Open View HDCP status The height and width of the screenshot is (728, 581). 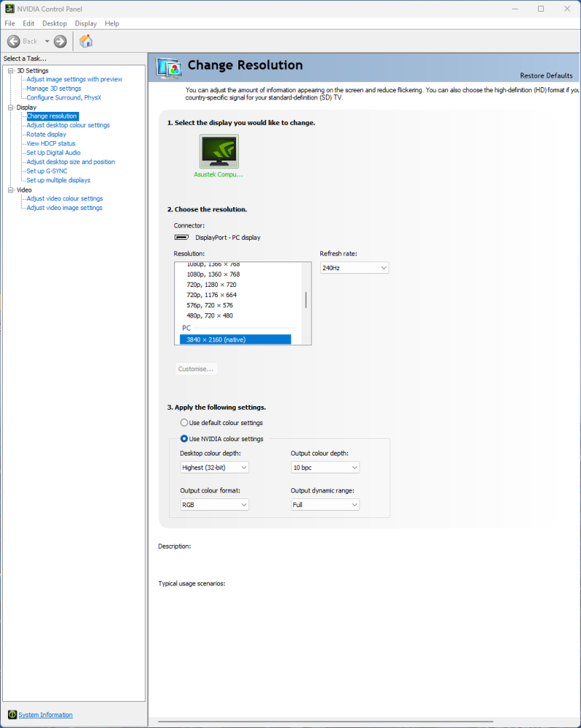51,143
